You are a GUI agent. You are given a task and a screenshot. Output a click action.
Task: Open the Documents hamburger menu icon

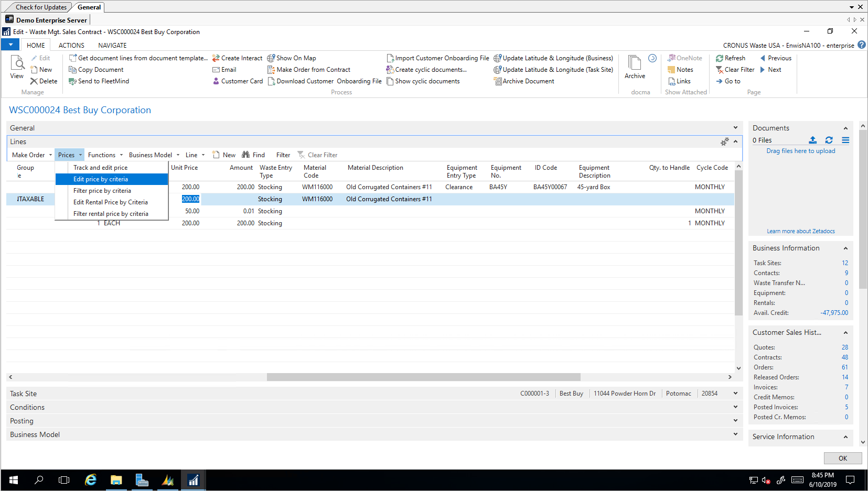click(x=845, y=140)
